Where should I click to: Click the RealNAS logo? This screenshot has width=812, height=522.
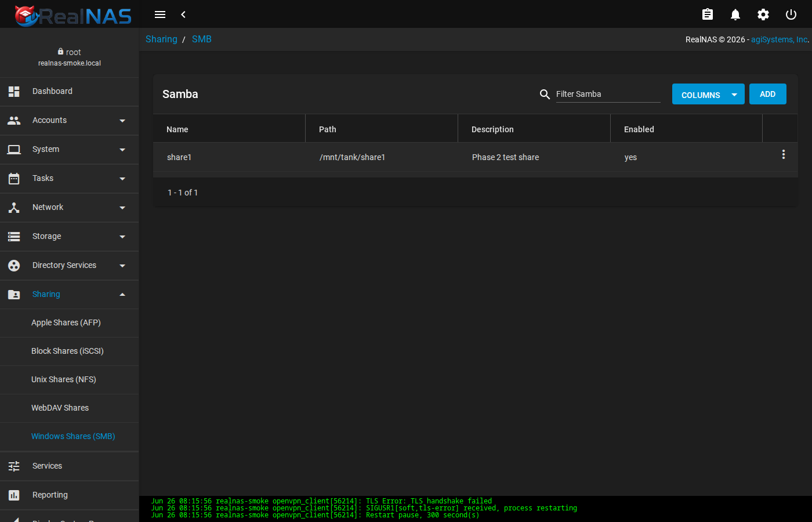point(73,15)
